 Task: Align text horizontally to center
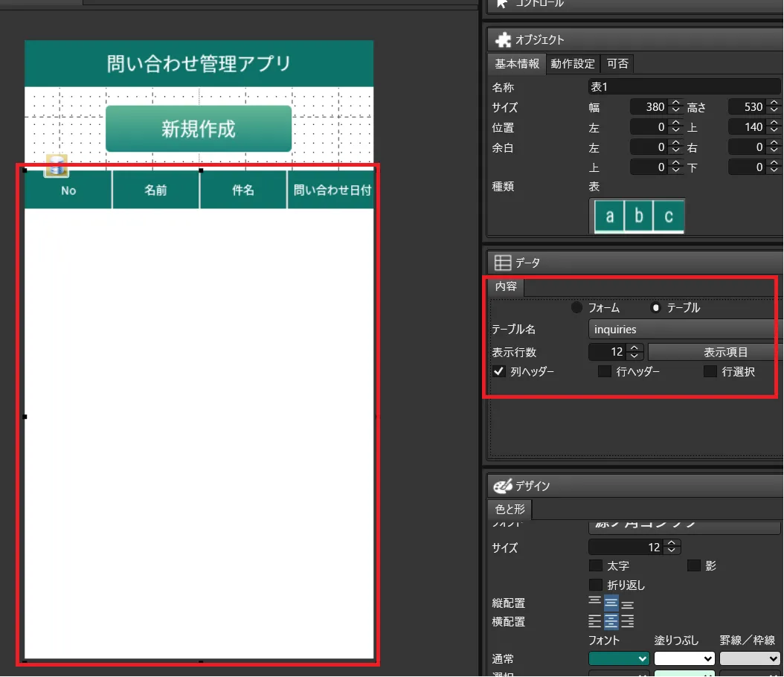tap(611, 621)
